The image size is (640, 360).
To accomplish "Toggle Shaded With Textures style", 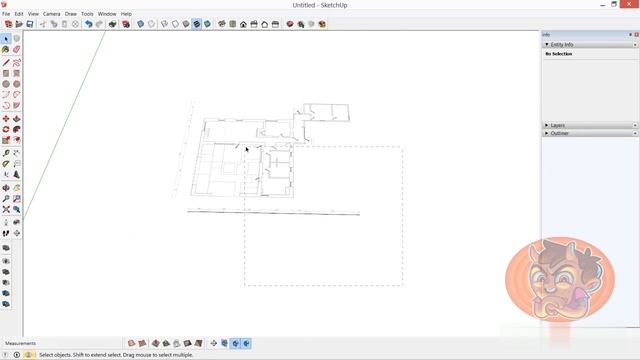I will 197,24.
